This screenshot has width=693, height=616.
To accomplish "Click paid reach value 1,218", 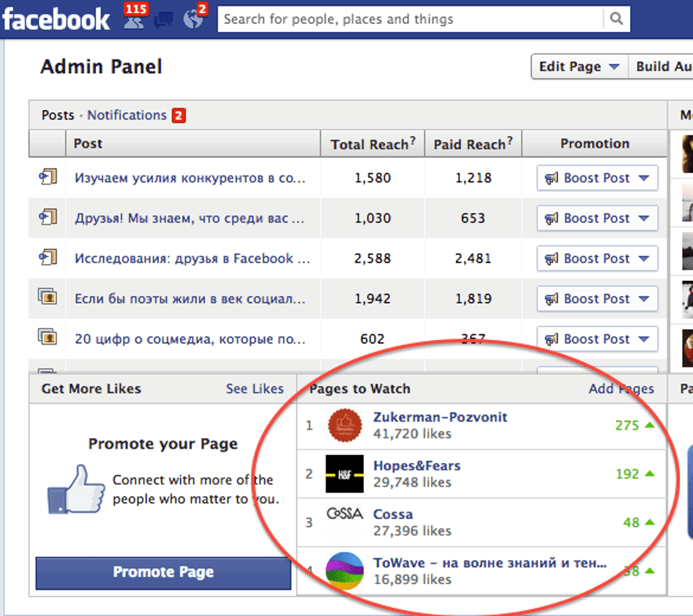I will point(473,178).
